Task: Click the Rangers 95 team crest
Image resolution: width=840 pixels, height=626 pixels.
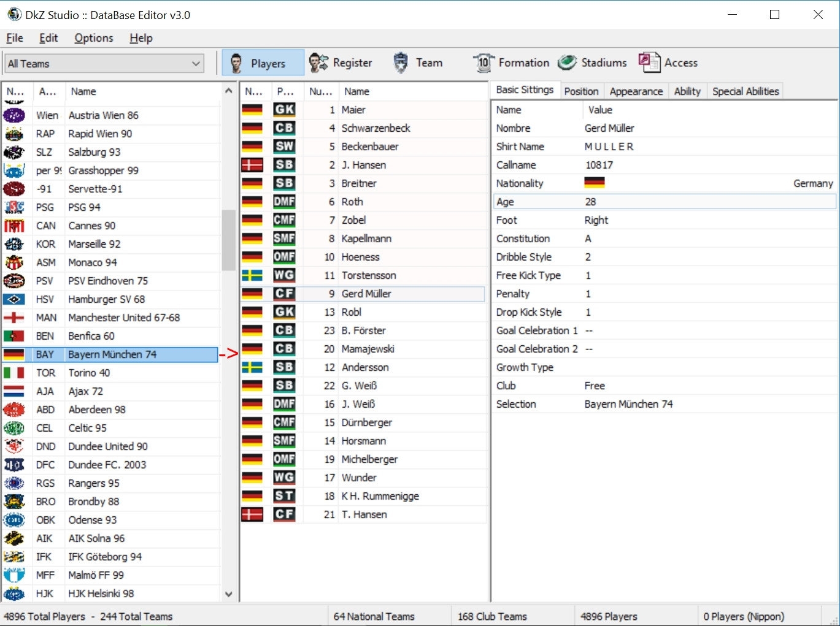Action: 14,483
